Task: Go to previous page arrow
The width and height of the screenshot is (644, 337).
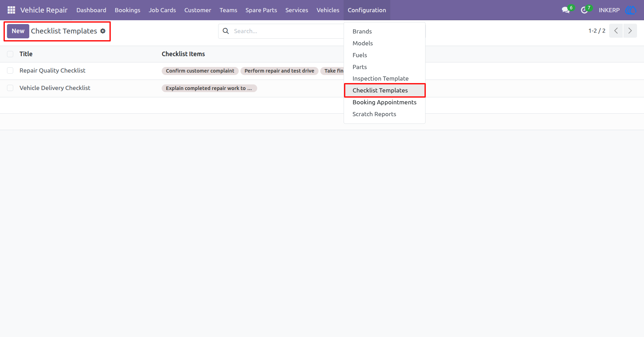Action: point(616,31)
